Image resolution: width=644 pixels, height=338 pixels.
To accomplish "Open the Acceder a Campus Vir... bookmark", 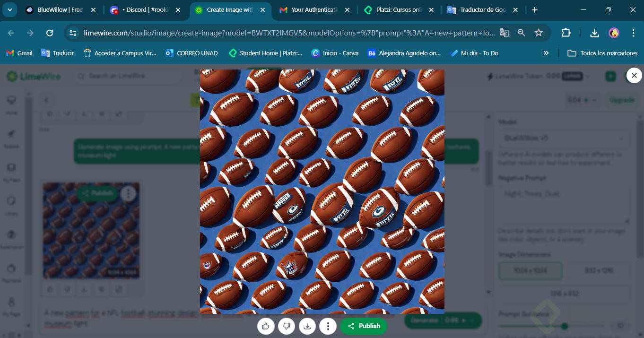I will (120, 53).
